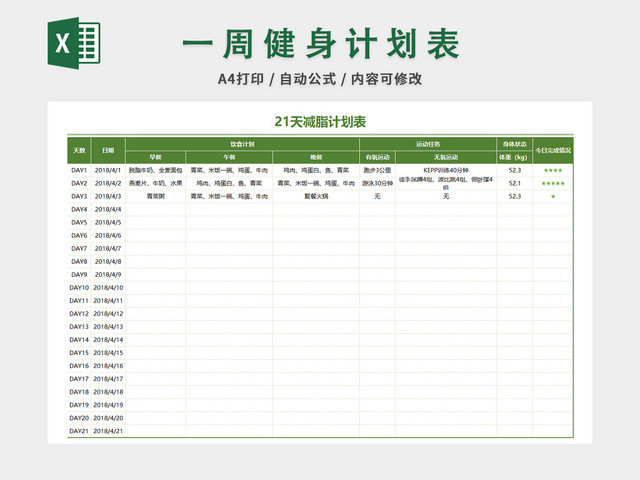
Task: Click the date cell 2018/4/2
Action: (108, 183)
